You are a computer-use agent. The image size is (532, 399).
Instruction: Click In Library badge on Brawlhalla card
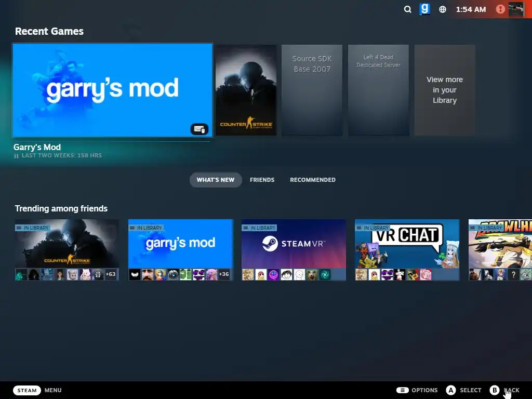pyautogui.click(x=486, y=228)
